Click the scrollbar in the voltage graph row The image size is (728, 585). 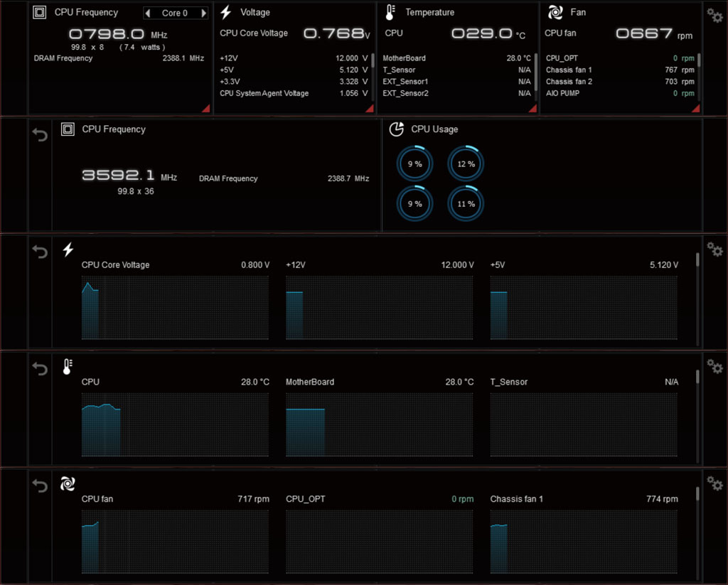697,259
